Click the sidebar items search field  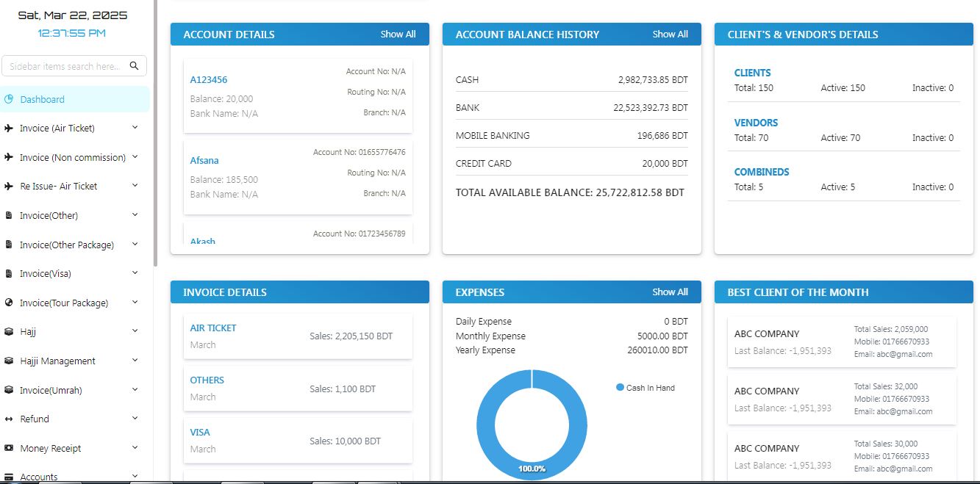74,65
